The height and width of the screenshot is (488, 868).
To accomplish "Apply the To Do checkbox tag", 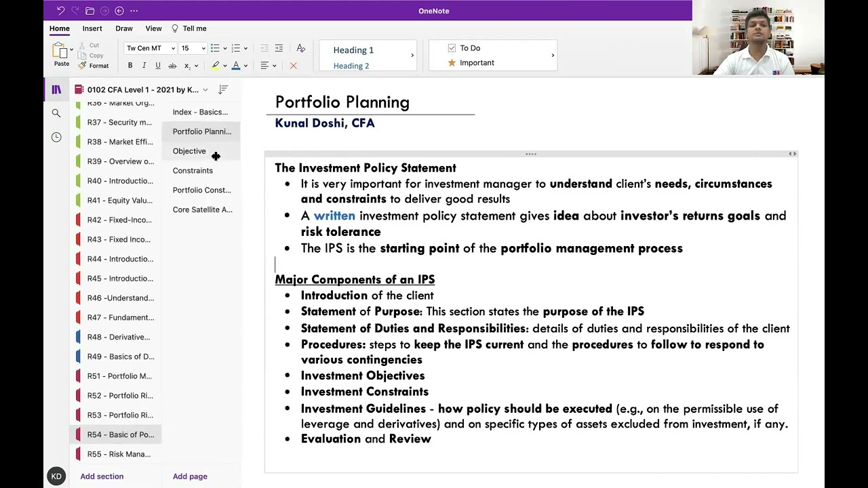I will (x=464, y=48).
